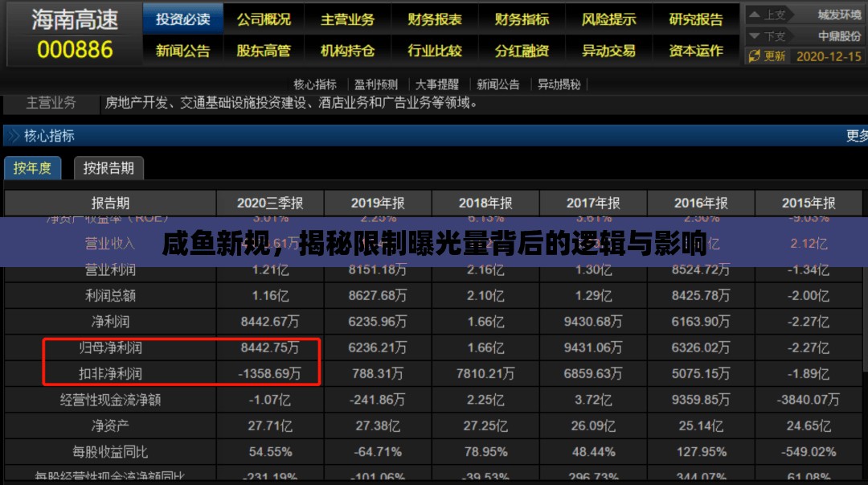
Task: Click the 扣非净利润 row label
Action: (x=110, y=373)
